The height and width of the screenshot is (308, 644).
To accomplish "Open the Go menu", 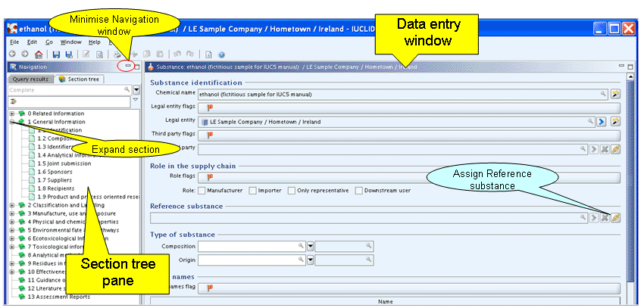I will (49, 42).
